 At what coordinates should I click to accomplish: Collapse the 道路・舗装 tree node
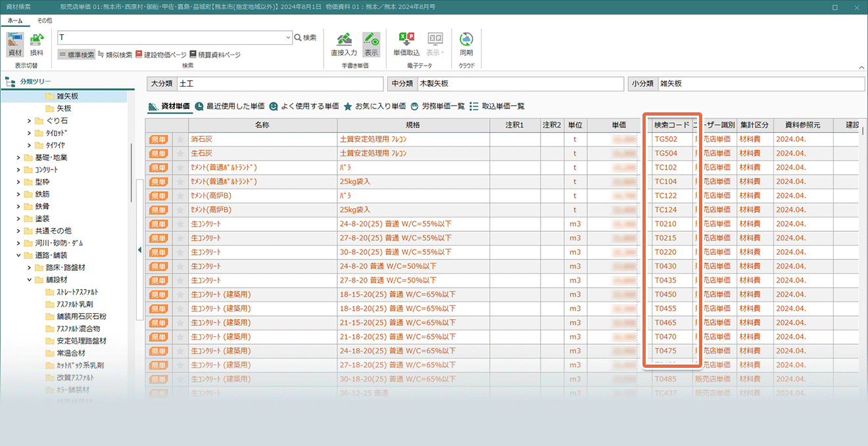pos(18,256)
